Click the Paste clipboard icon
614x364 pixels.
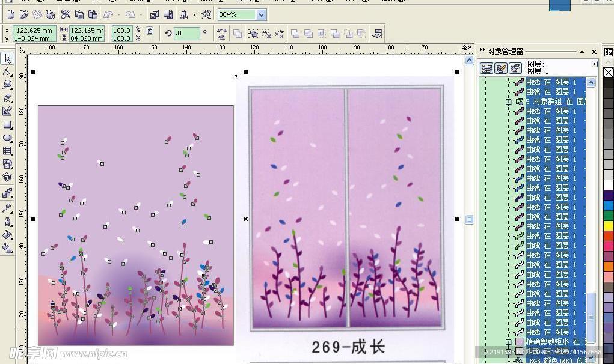(x=93, y=15)
